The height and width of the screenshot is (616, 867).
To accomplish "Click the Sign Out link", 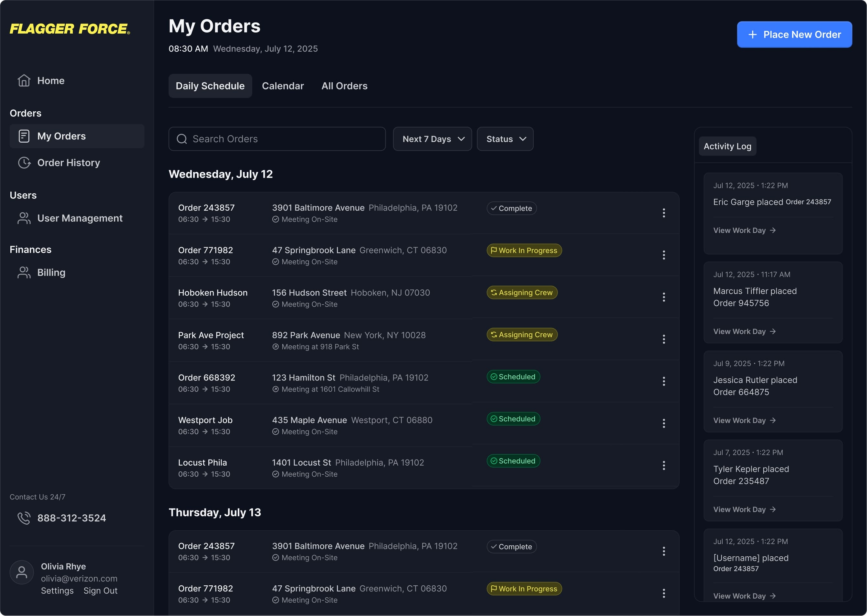I will (100, 591).
